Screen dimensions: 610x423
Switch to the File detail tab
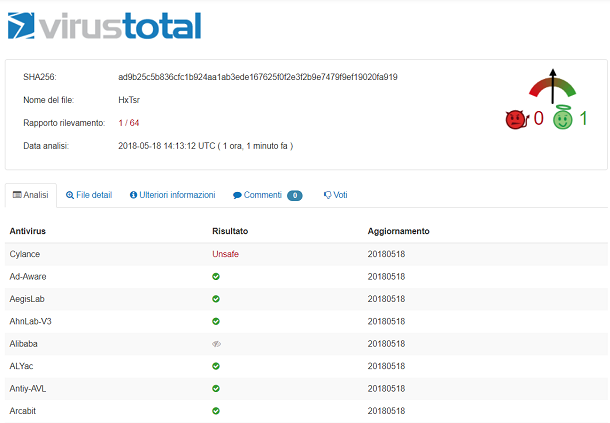(89, 195)
